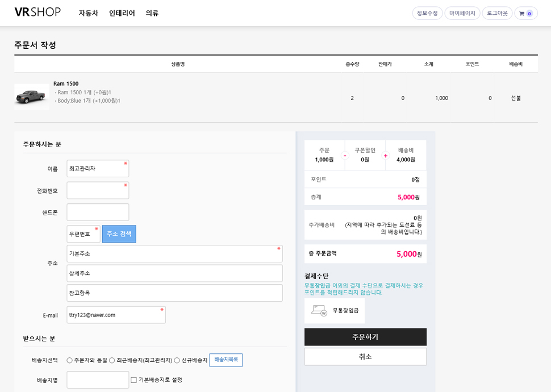The height and width of the screenshot is (392, 551).
Task: Enable '기본배송지로 설정' checkbox
Action: (x=134, y=380)
